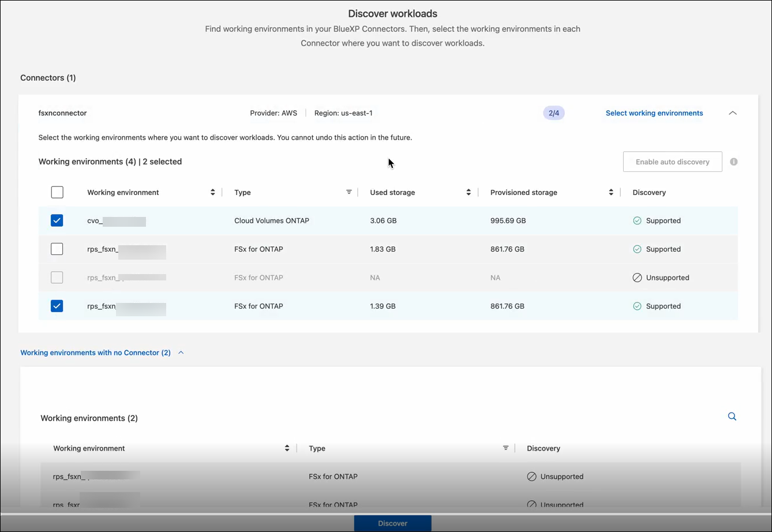Click the Enable auto discovery button
Image resolution: width=772 pixels, height=532 pixels.
(672, 162)
